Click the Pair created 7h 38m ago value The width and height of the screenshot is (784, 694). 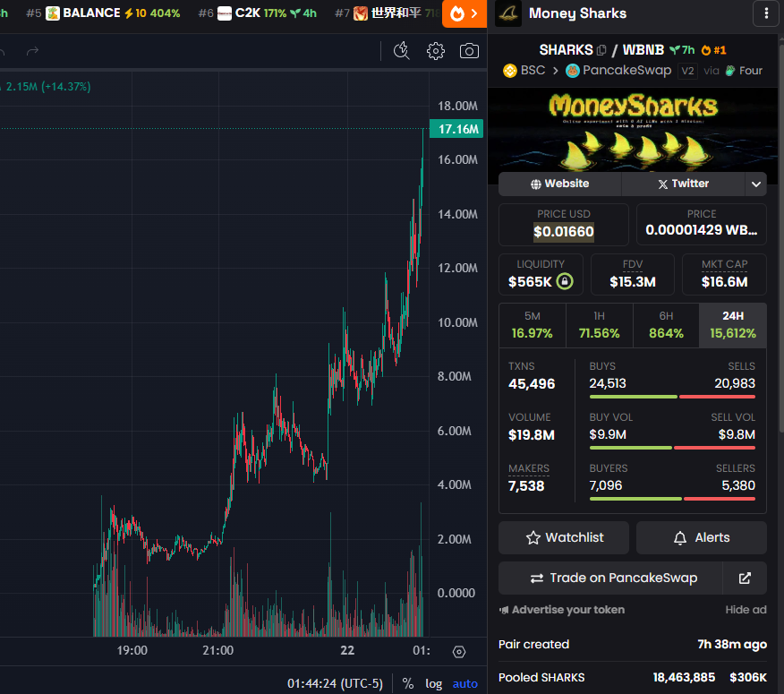pos(732,645)
